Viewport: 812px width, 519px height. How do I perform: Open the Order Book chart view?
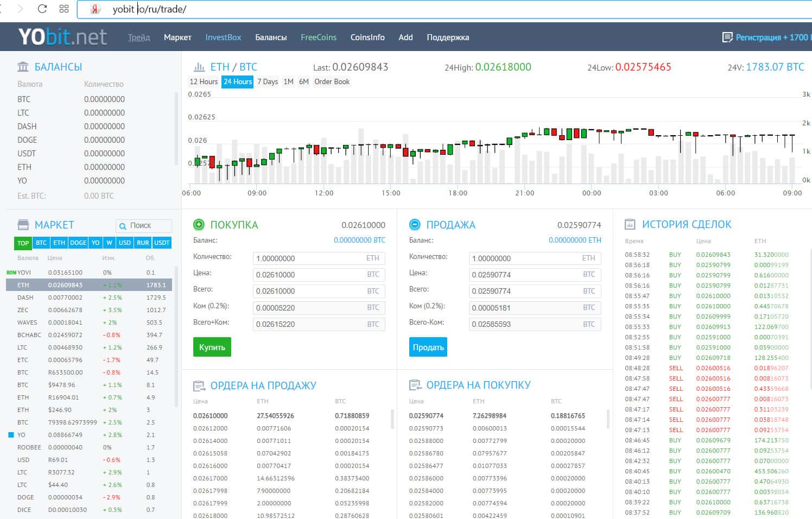point(332,81)
